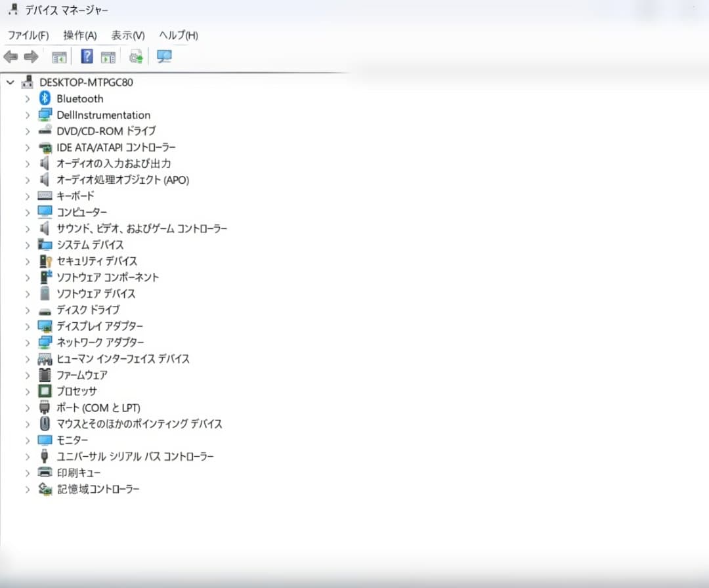Click scan for hardware changes monitor icon

tap(163, 56)
